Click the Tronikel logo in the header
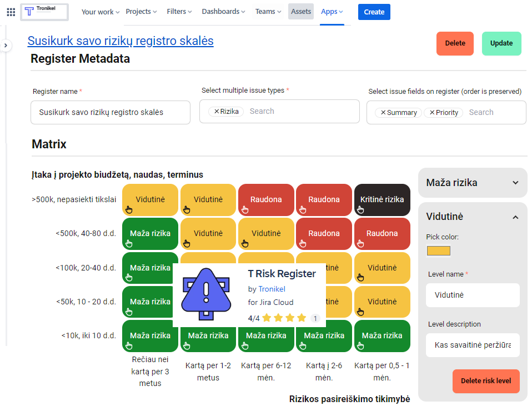This screenshot has width=532, height=411. point(44,12)
